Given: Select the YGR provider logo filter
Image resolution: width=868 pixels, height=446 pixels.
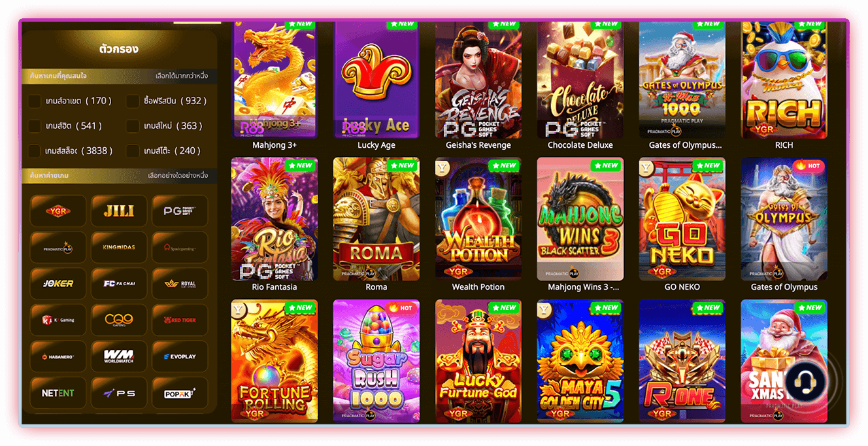Looking at the screenshot, I should coord(58,211).
